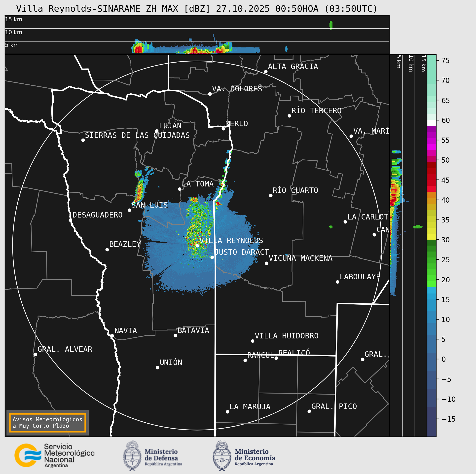Image resolution: width=476 pixels, height=474 pixels.
Task: Click the −15 value on the dBZ scale
Action: pyautogui.click(x=448, y=419)
